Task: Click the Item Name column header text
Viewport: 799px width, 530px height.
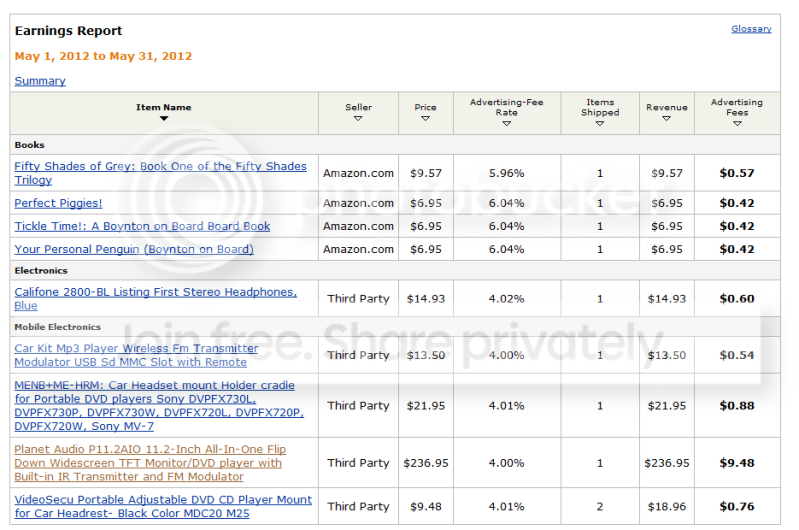Action: pos(164,108)
